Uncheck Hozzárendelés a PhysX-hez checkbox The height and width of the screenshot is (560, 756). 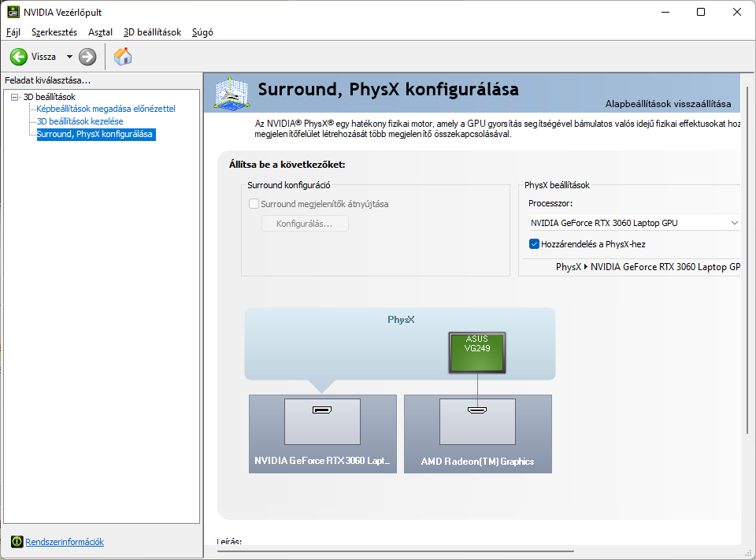pyautogui.click(x=534, y=244)
